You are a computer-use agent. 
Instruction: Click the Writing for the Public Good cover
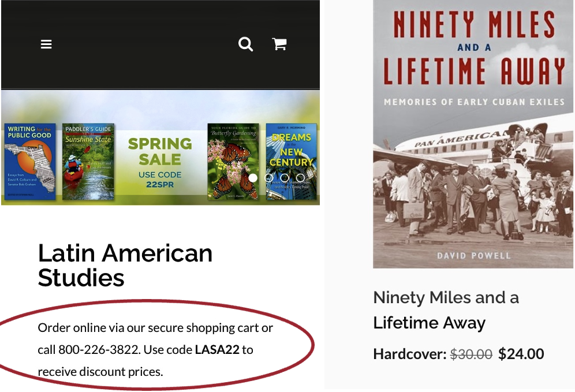pos(30,162)
